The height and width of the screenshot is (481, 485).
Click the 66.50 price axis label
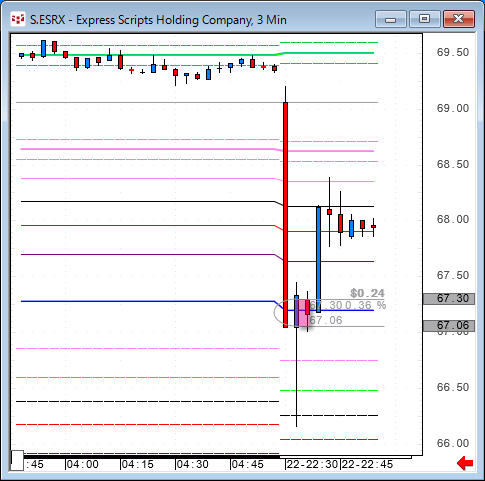pos(453,387)
